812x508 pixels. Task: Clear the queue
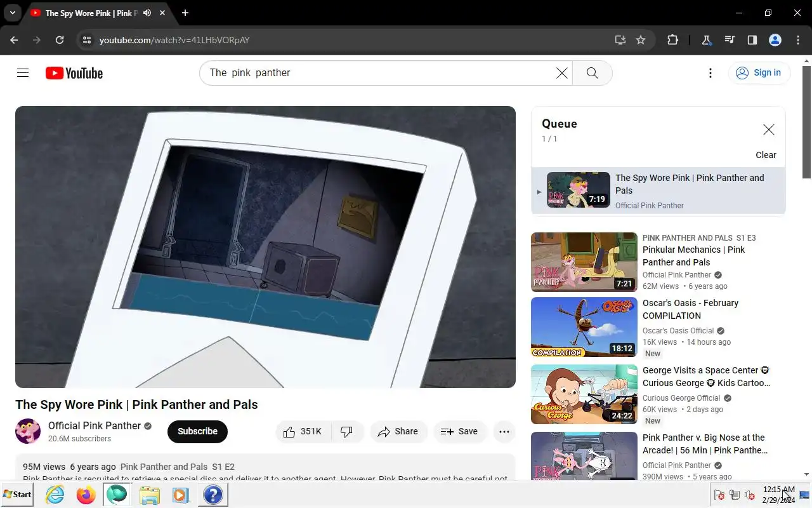(x=766, y=155)
